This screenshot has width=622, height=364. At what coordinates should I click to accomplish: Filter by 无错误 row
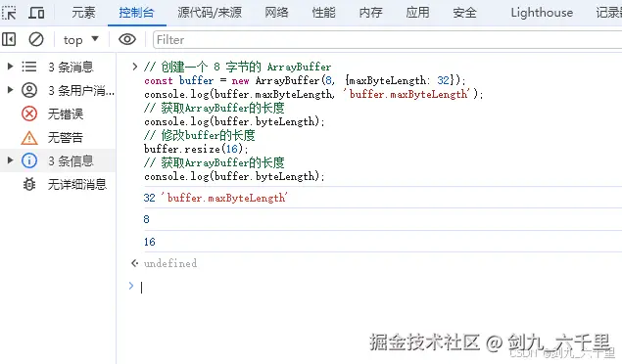coord(58,114)
